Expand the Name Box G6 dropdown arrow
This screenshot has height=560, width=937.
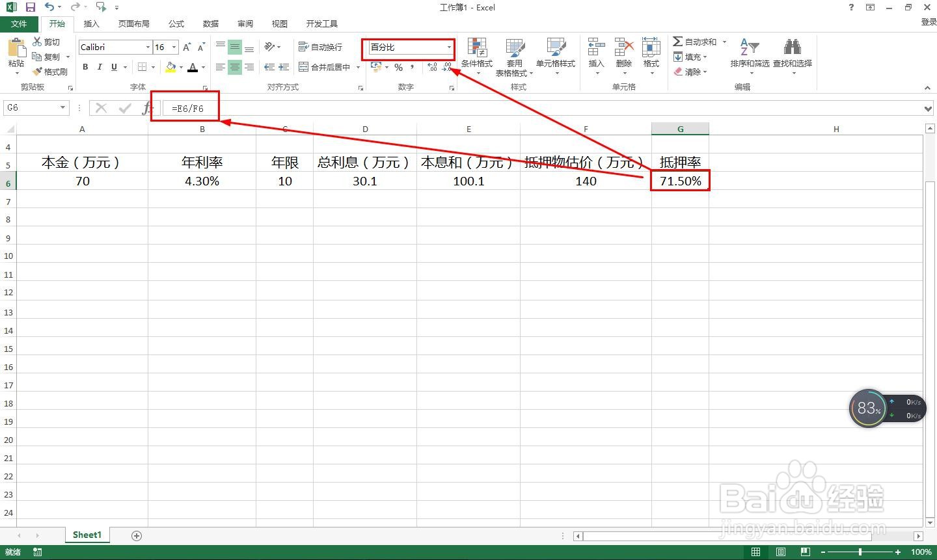[x=62, y=108]
